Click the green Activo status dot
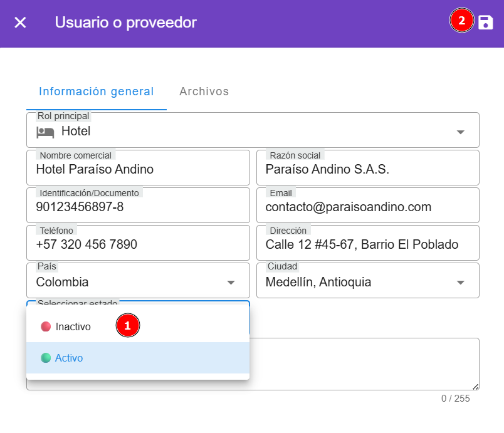Viewport: 504px width, 433px height. click(45, 358)
